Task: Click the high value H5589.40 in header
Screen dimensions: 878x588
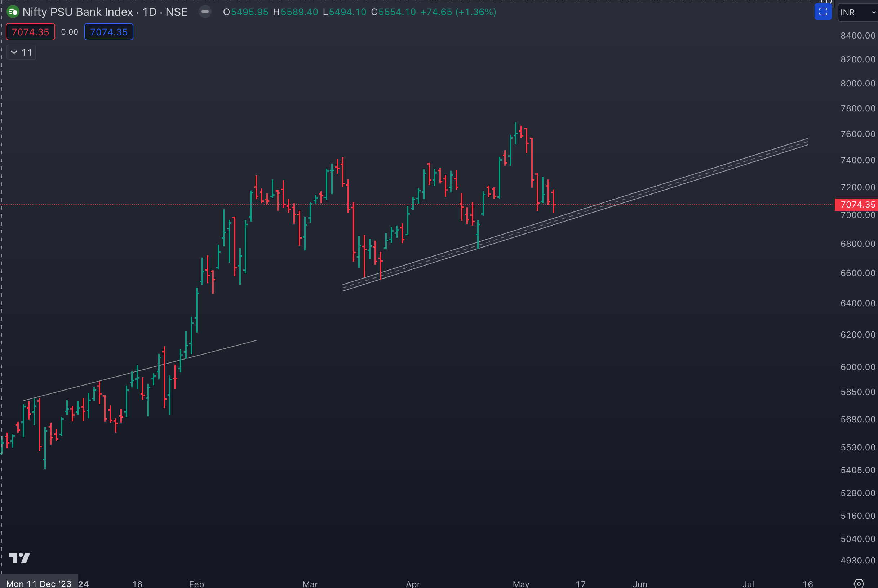Action: [x=296, y=12]
